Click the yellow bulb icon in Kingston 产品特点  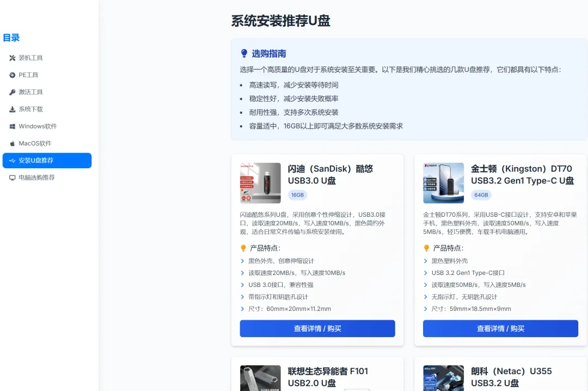coord(426,248)
